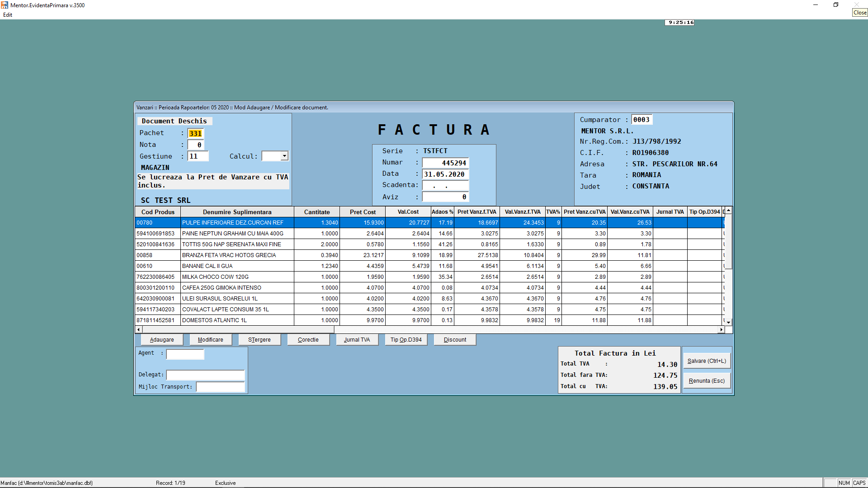Click the Mentor app icon in title bar

[x=5, y=5]
